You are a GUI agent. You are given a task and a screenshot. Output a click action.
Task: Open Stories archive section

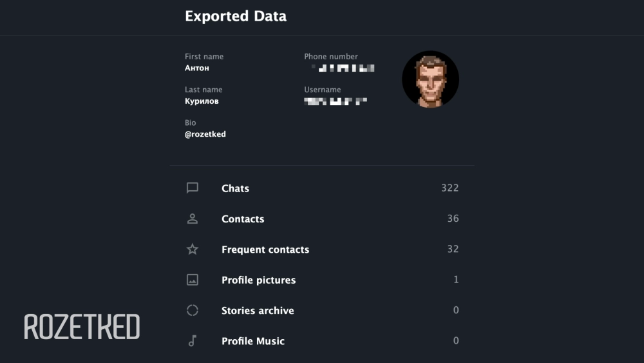tap(258, 311)
